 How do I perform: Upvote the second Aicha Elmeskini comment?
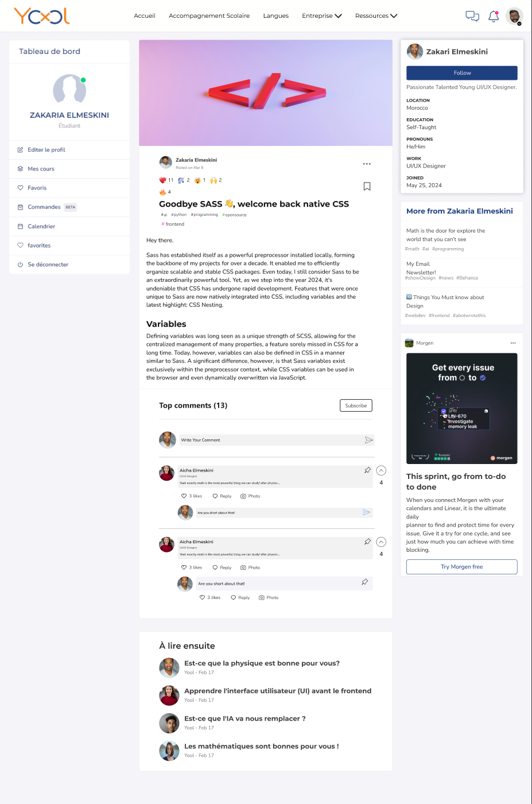click(x=381, y=542)
